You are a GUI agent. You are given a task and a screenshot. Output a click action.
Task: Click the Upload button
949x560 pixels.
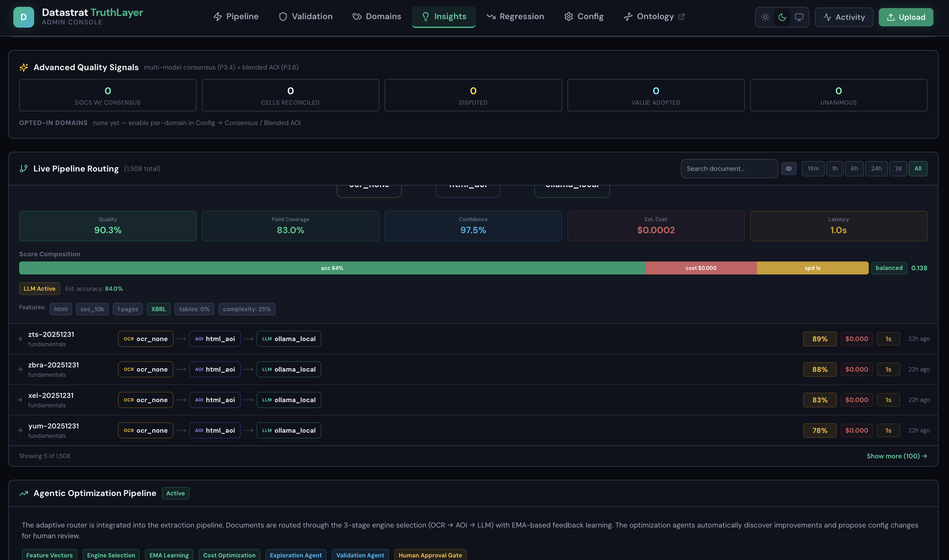(906, 17)
